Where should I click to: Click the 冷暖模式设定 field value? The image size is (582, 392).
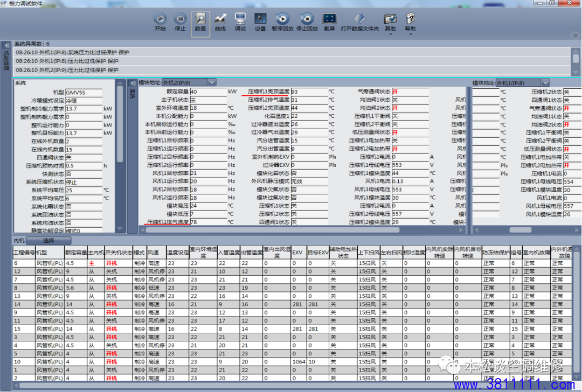click(x=84, y=101)
